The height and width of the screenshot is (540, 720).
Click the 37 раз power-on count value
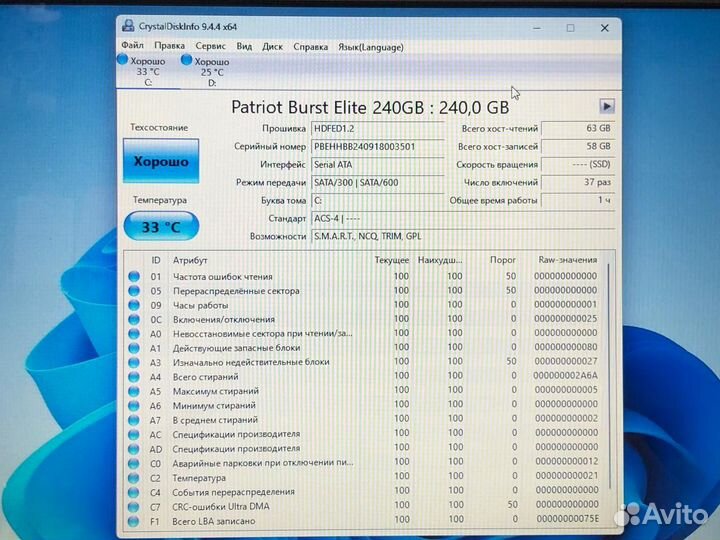click(578, 182)
